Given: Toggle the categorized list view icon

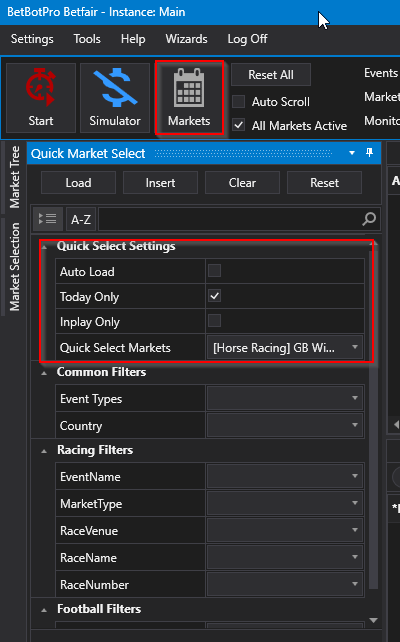Looking at the screenshot, I should coord(47,219).
